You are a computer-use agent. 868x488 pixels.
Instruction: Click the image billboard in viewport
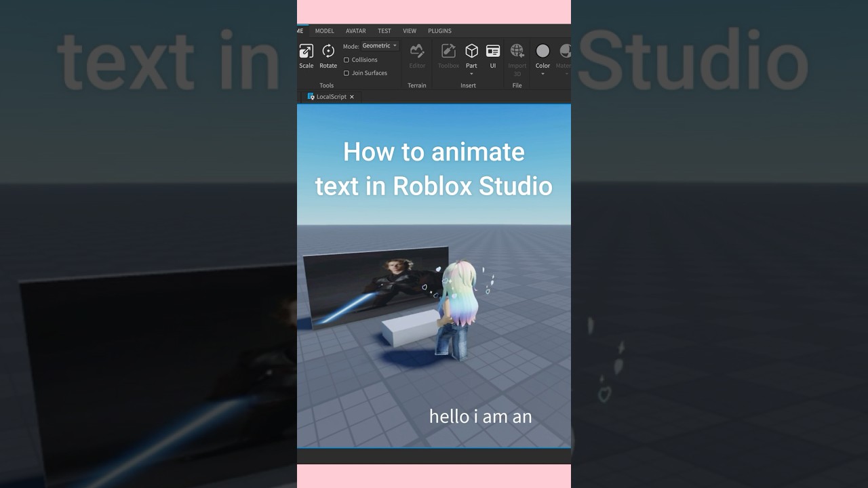click(x=375, y=287)
